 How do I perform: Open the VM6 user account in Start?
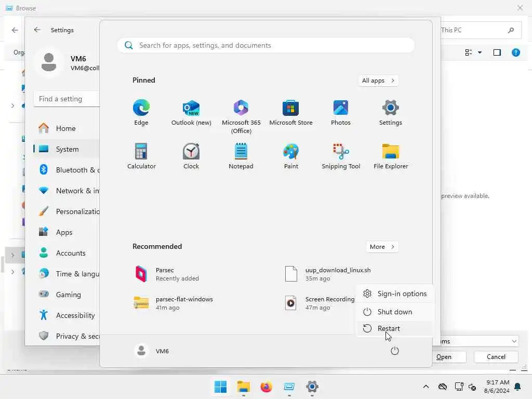point(152,351)
